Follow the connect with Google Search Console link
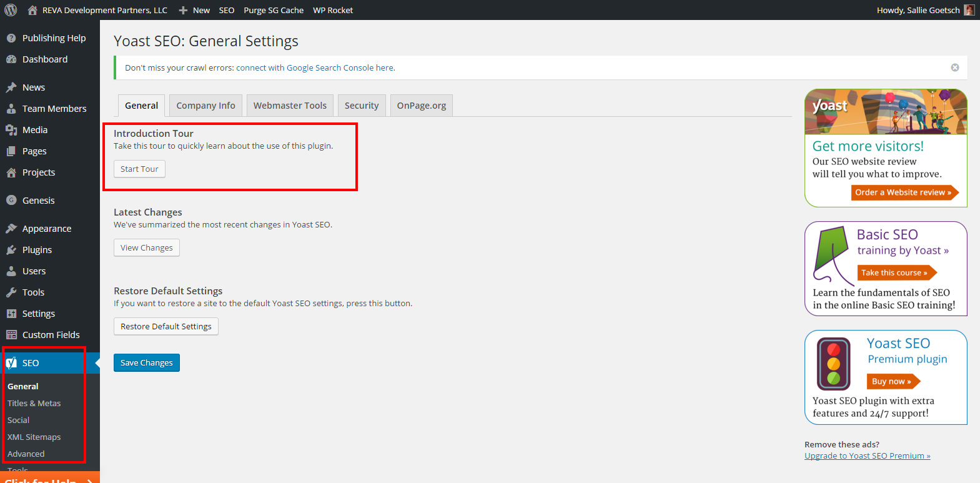Viewport: 980px width, 483px height. click(x=315, y=68)
